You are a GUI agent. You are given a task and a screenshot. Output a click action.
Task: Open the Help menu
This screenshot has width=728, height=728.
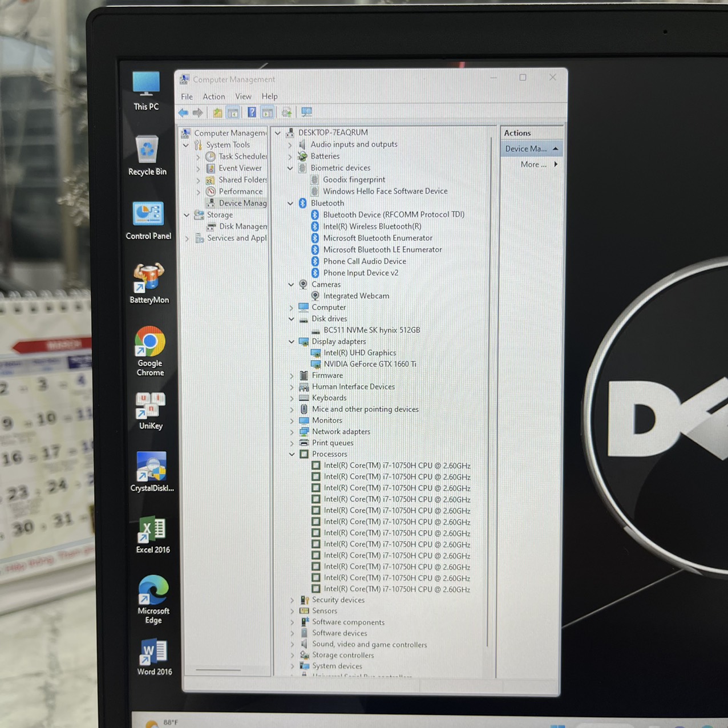tap(269, 96)
